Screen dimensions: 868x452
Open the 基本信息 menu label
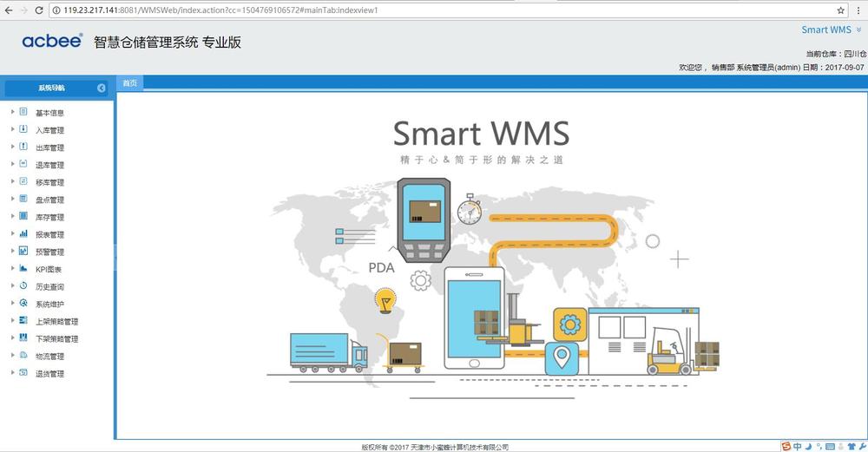[49, 113]
